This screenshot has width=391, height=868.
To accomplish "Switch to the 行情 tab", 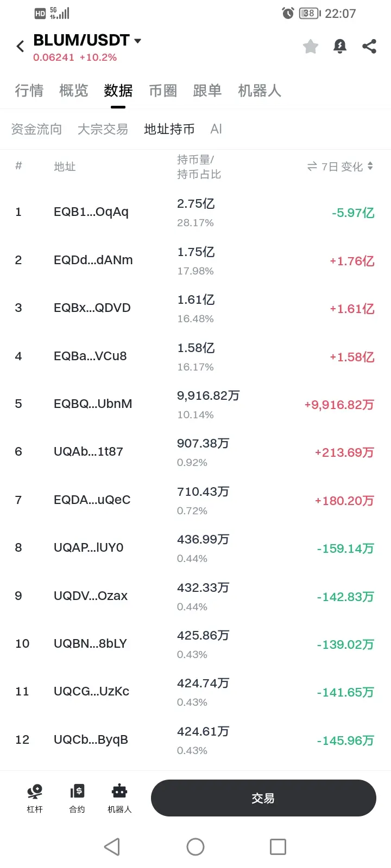I will (29, 91).
